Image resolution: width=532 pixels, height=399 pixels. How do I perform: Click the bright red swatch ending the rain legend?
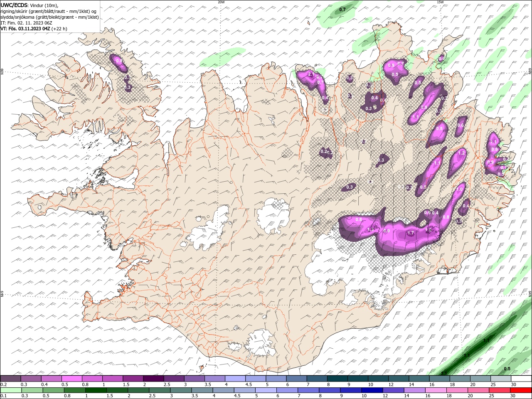521,390
